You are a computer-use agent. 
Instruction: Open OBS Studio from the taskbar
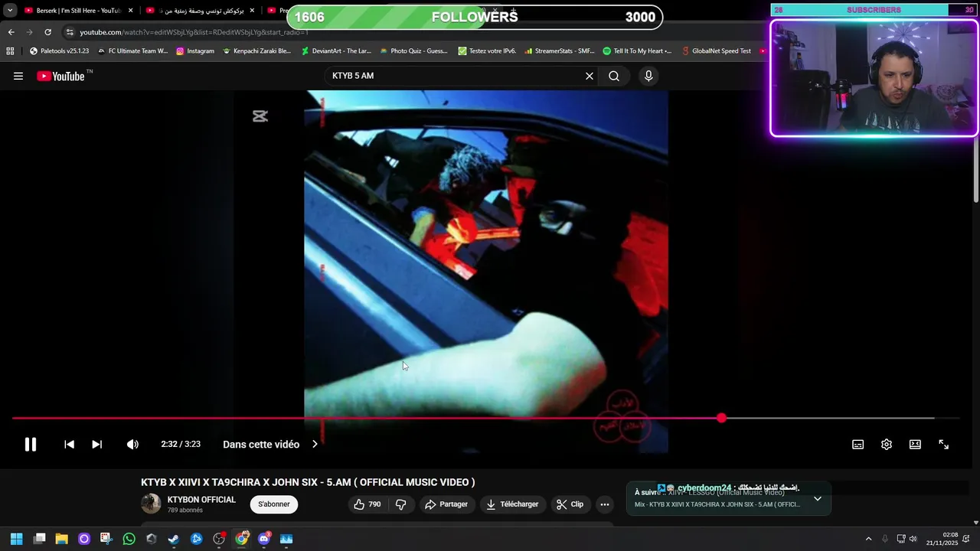pyautogui.click(x=219, y=539)
